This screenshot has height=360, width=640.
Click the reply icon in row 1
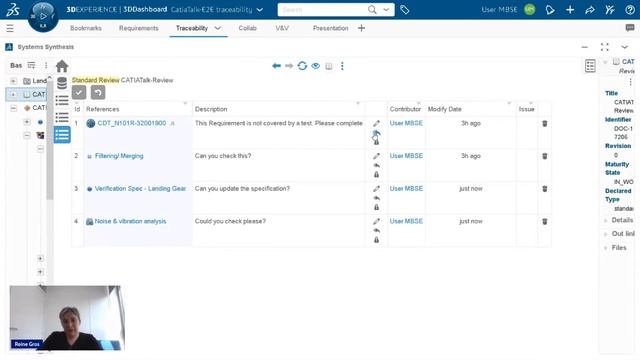tap(376, 133)
